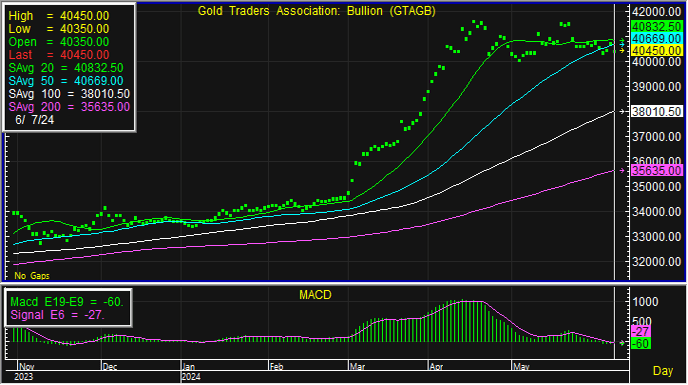688x385 pixels.
Task: Click the Mar month label on time axis
Action: coord(358,367)
